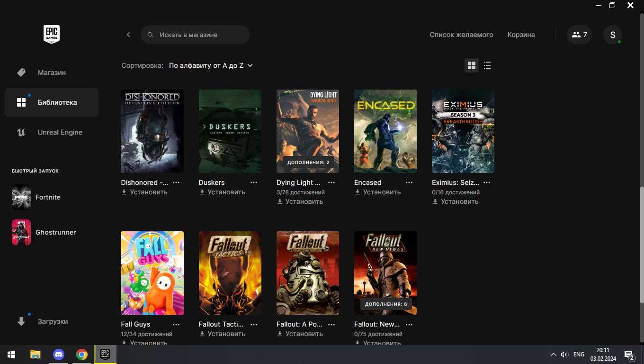Open the Магазин store section
Screen dimensions: 644x364
(52, 73)
